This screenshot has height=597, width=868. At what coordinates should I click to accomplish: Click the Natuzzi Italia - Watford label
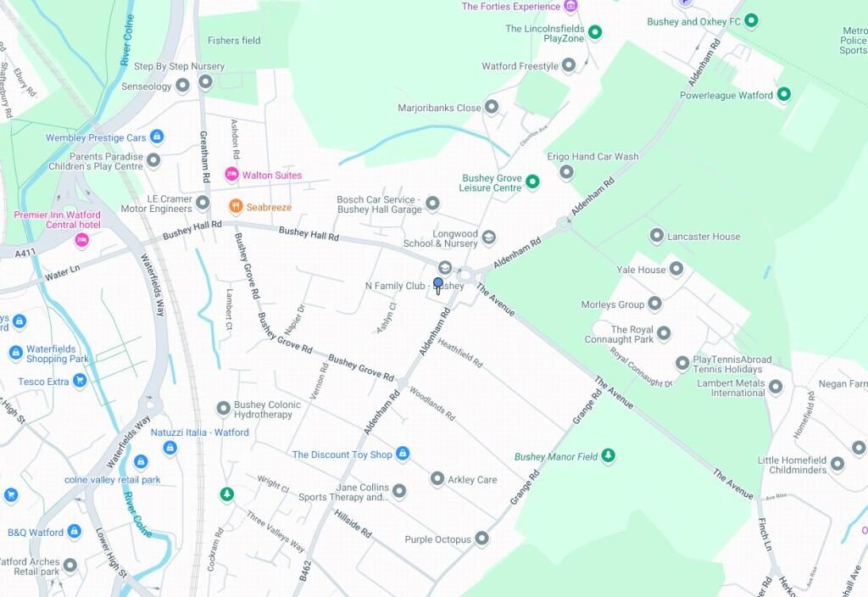click(200, 432)
